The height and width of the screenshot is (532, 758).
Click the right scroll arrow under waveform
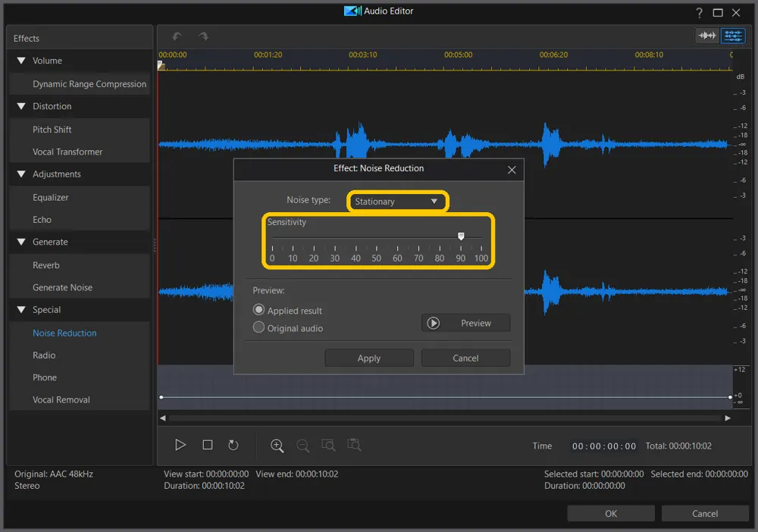[728, 418]
